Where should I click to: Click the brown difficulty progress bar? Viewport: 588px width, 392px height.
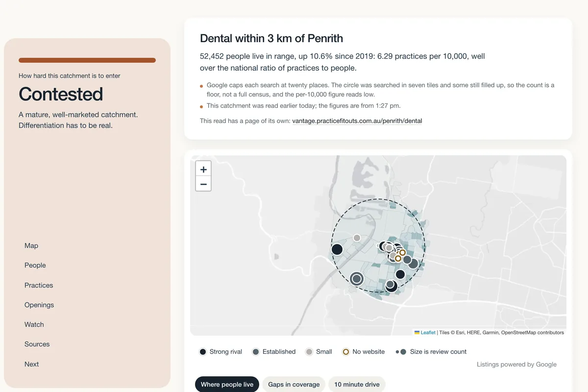87,60
